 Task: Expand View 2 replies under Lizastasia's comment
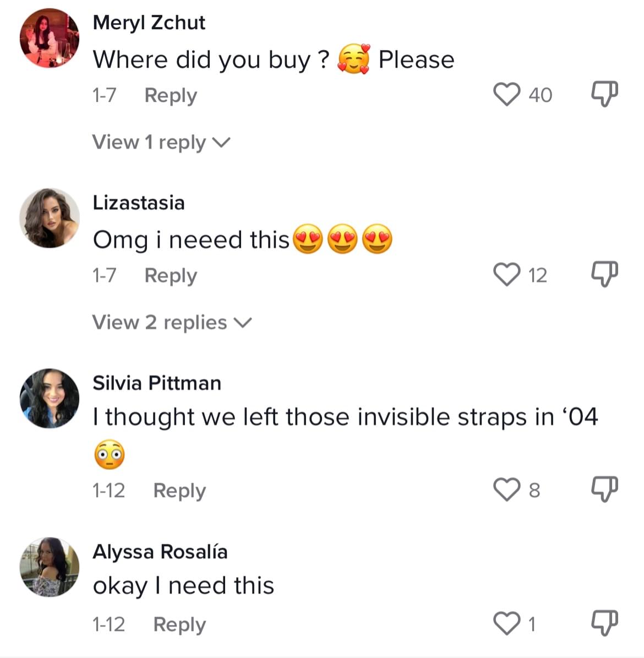[x=171, y=322]
